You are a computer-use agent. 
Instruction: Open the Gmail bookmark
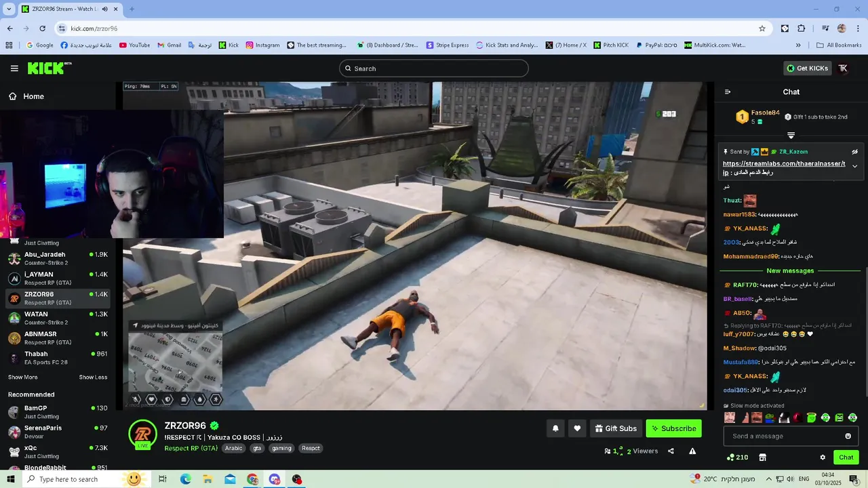(169, 45)
